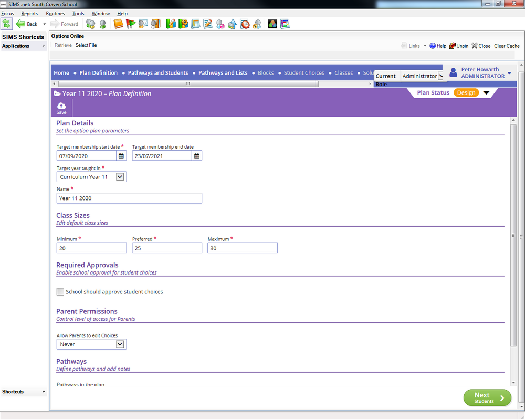Screen dimensions: 525x420
Task: Click the notepad with pencil icon
Action: (x=208, y=24)
